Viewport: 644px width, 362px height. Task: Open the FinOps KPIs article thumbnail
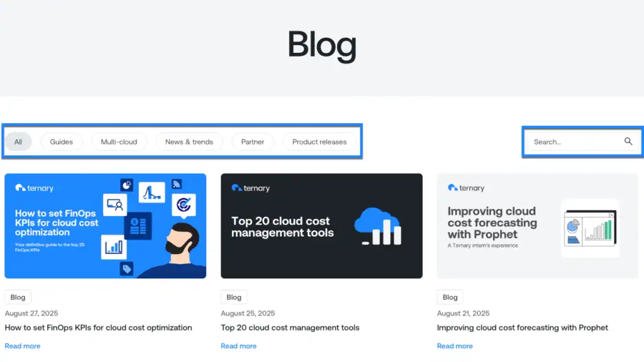pyautogui.click(x=105, y=226)
